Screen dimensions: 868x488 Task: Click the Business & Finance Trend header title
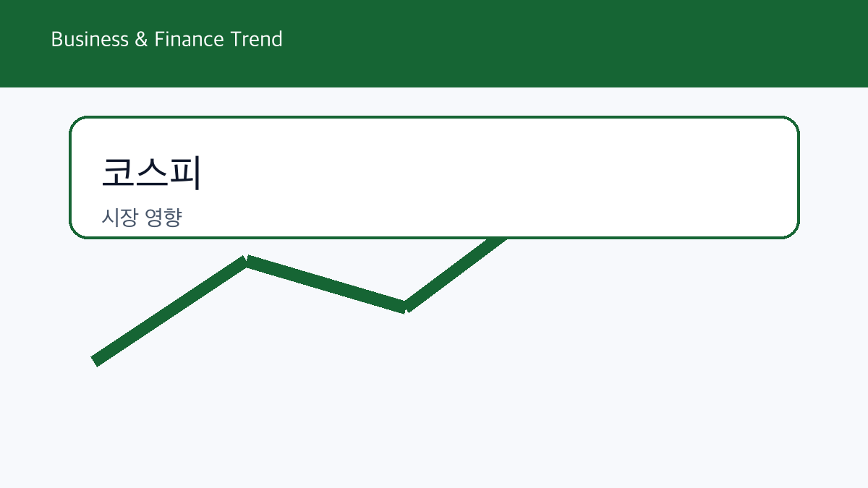click(166, 39)
